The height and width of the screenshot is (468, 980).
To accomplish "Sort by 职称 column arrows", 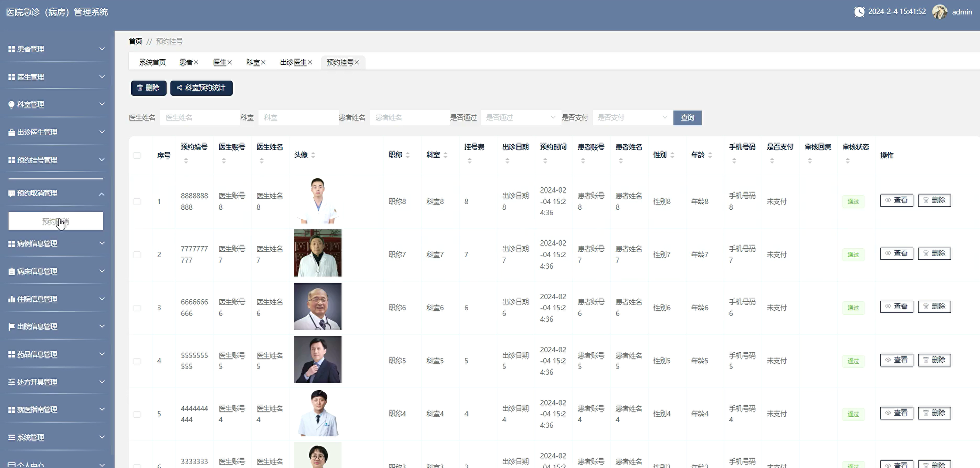I will (x=408, y=155).
